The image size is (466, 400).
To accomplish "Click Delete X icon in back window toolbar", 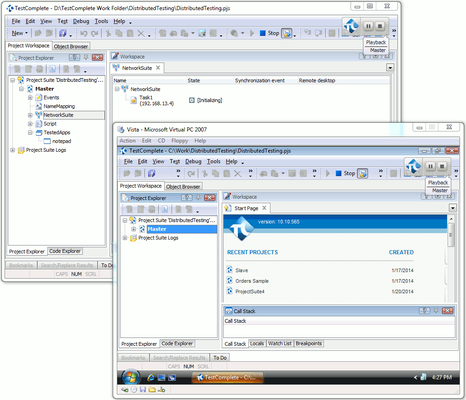I will point(141,33).
